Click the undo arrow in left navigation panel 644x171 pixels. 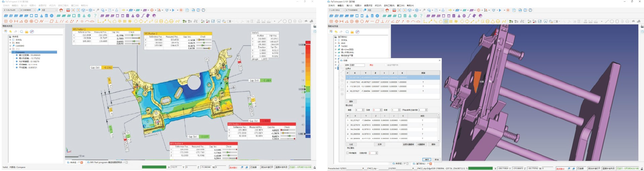10,31
